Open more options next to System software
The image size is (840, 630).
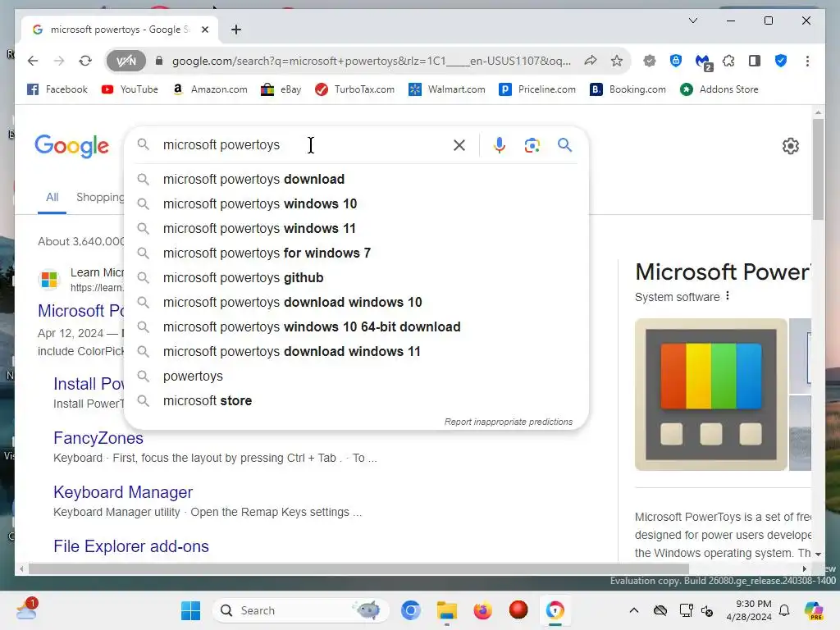tap(728, 296)
